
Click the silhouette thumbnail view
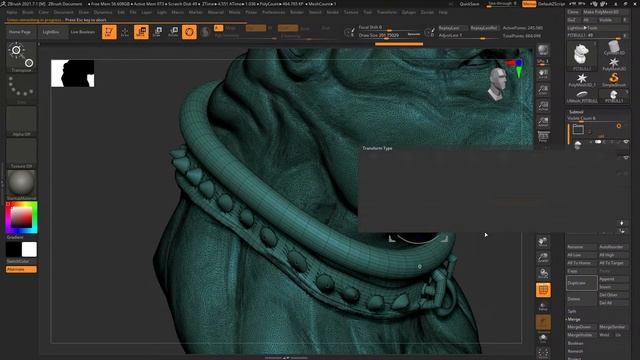point(73,73)
